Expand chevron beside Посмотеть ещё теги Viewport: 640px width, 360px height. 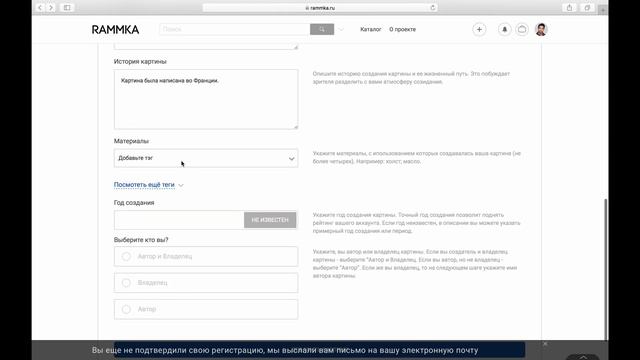181,185
